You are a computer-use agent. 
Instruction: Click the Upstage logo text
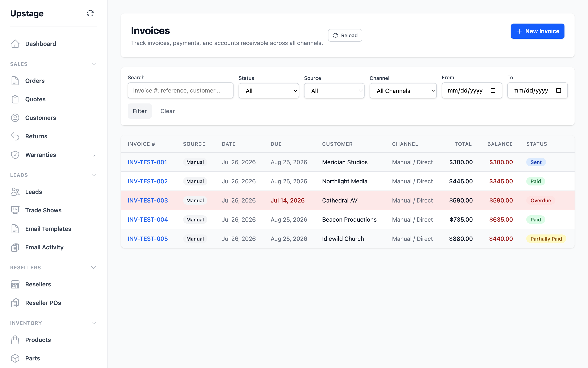27,13
